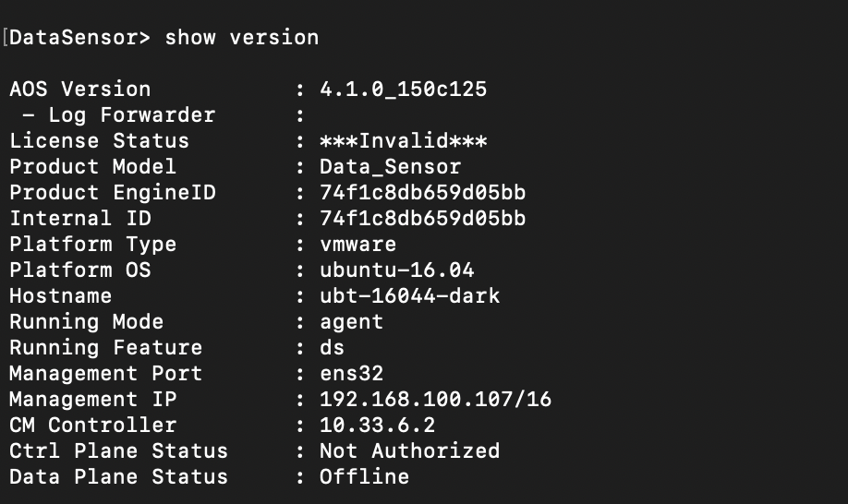
Task: Select the hostname ubt-16044-dark
Action: (x=409, y=296)
